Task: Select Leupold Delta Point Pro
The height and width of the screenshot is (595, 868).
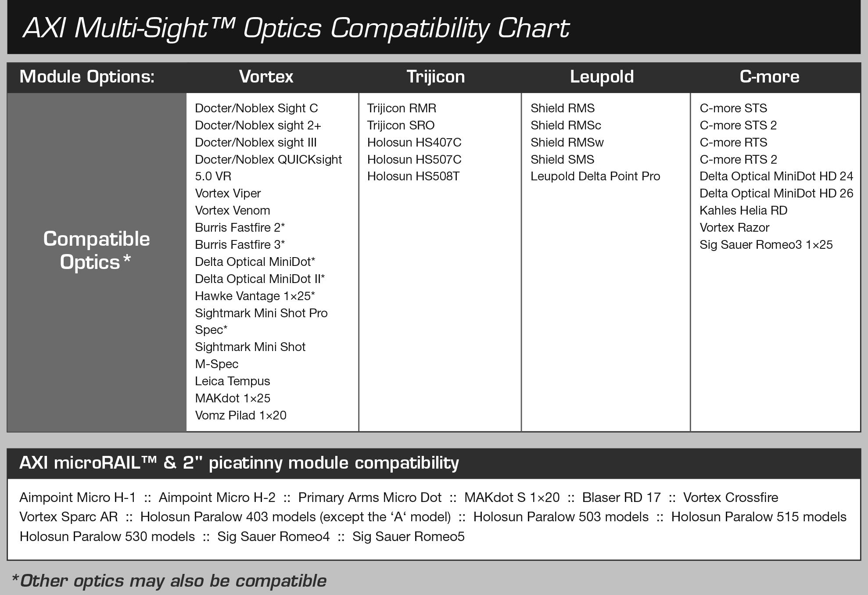Action: tap(595, 176)
